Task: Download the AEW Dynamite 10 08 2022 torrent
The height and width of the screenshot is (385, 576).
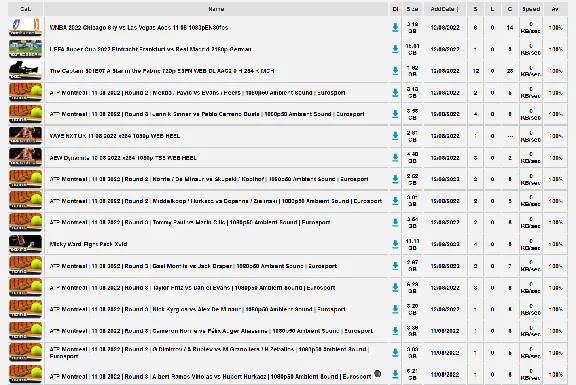Action: coord(395,158)
